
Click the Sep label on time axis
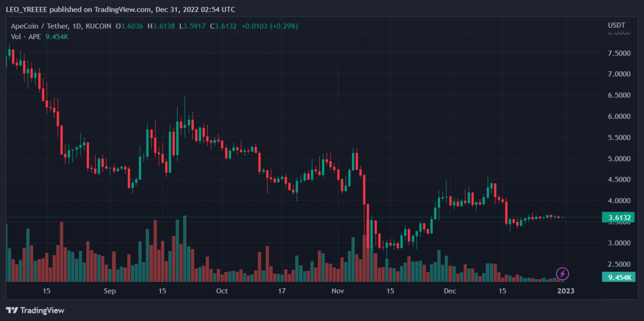coord(109,291)
